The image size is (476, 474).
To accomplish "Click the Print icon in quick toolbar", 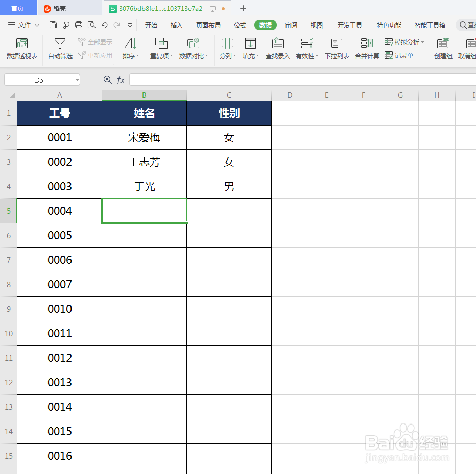I will point(79,25).
